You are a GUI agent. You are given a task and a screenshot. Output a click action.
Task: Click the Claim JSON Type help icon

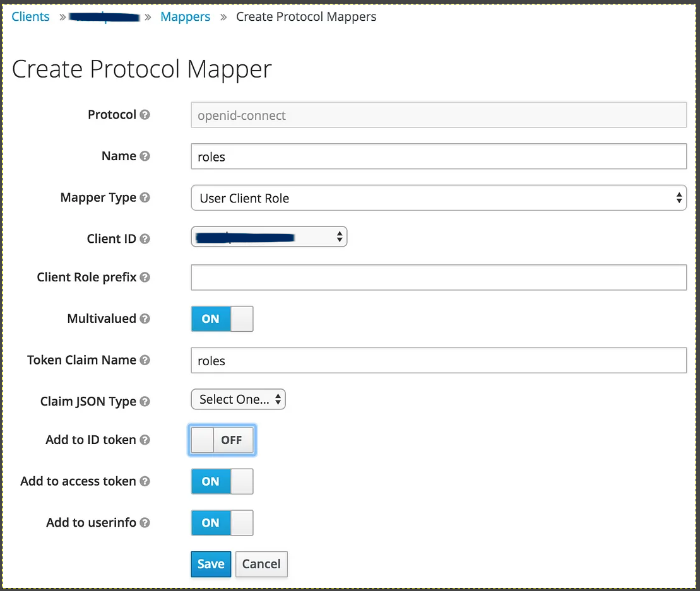pyautogui.click(x=145, y=402)
